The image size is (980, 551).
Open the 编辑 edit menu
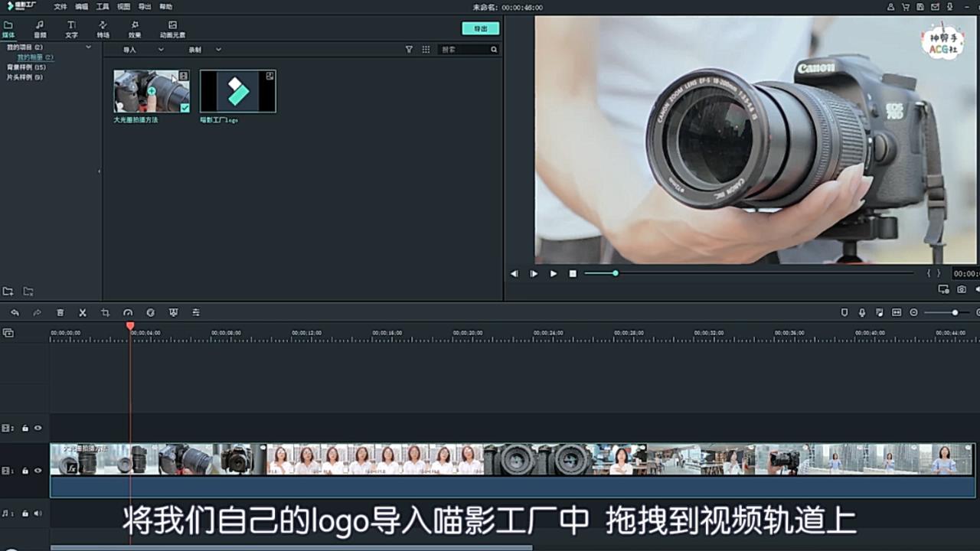tap(82, 7)
